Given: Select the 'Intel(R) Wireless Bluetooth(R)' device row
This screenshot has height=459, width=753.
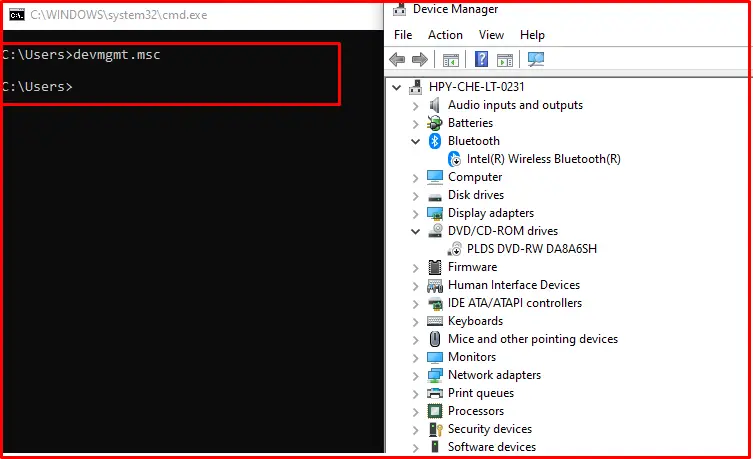Looking at the screenshot, I should click(x=544, y=159).
